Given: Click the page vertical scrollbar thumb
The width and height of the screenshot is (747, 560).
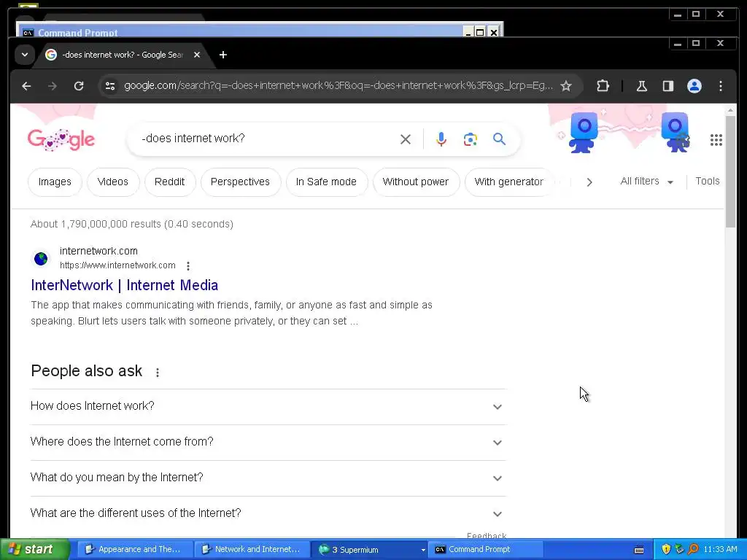Looking at the screenshot, I should 731,171.
